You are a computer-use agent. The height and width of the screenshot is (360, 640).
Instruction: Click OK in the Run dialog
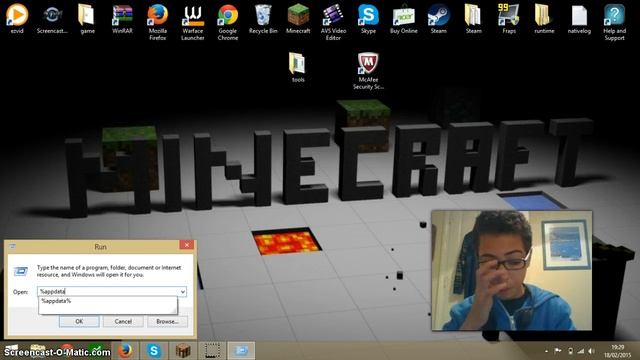[x=79, y=322]
